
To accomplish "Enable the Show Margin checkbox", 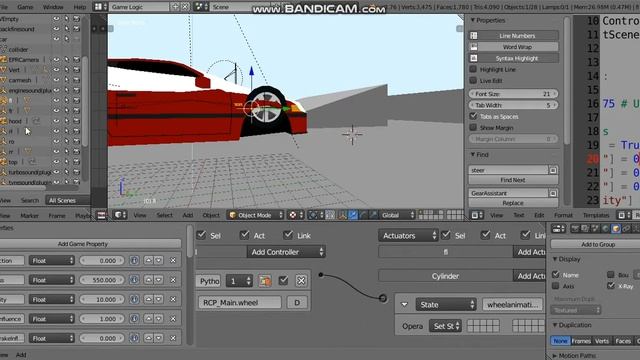I will 473,127.
